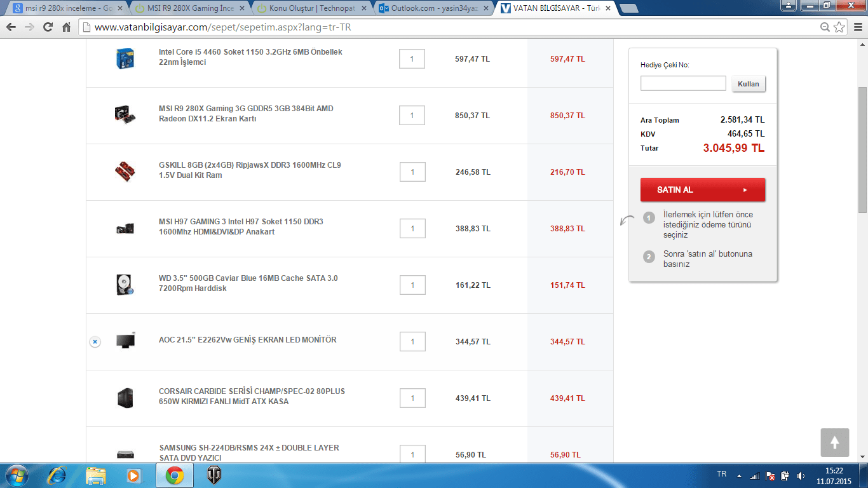Viewport: 868px width, 488px height.
Task: Open the MSI H97 GAMING 3 Anakart link
Action: 241,227
